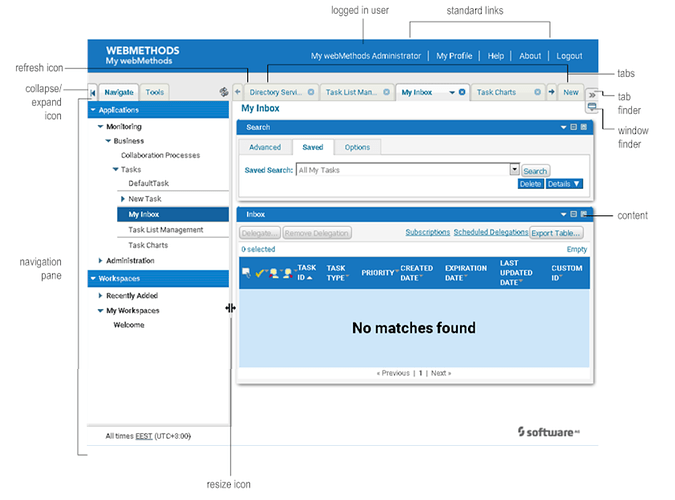Click the Search button
The height and width of the screenshot is (500, 675).
[x=535, y=171]
